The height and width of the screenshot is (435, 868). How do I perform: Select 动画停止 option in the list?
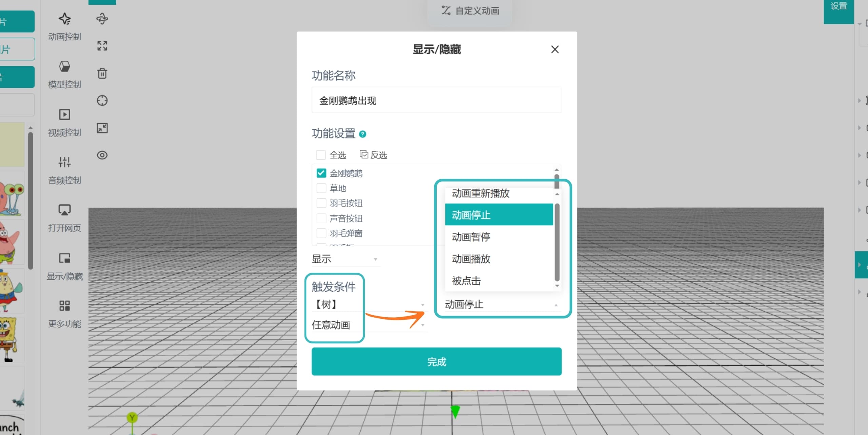499,215
